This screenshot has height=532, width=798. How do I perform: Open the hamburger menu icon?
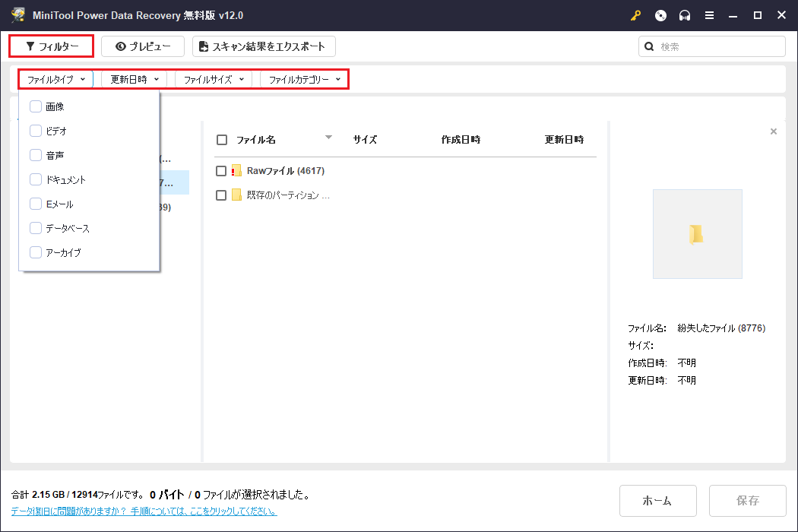pyautogui.click(x=709, y=16)
